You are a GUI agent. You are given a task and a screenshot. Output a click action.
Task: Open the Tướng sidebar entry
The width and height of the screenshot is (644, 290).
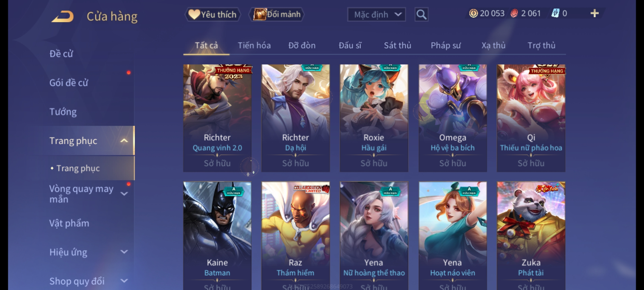point(63,112)
